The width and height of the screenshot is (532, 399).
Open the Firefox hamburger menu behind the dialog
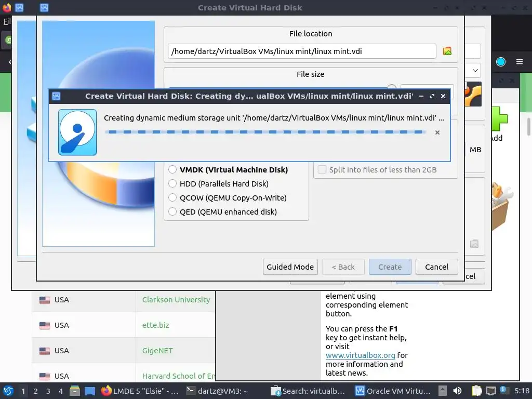[x=519, y=62]
